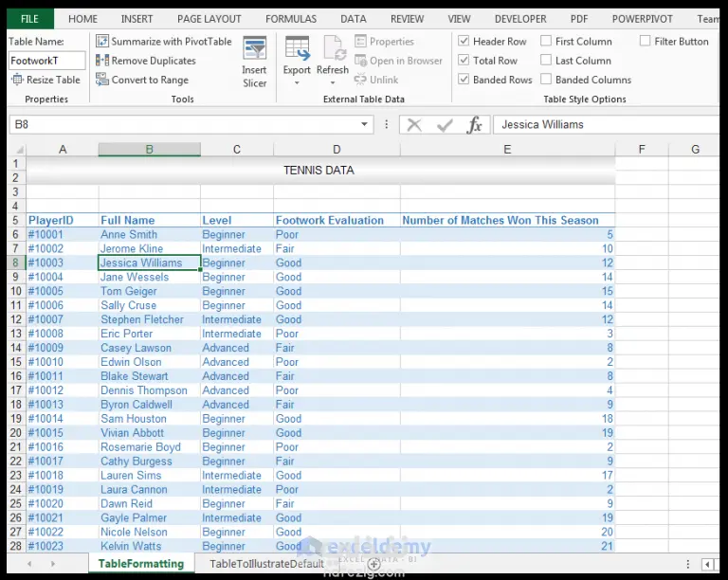
Task: Click Summarize with PivotTable icon
Action: [102, 42]
